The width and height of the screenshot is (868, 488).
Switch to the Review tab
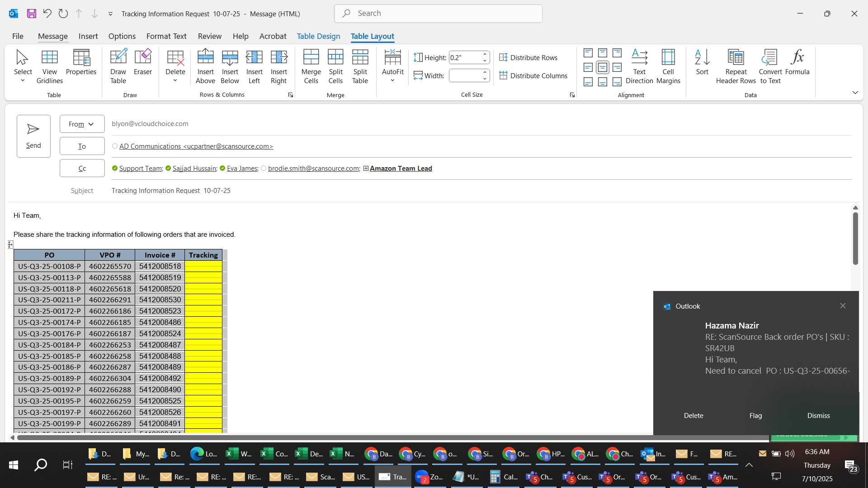coord(210,36)
